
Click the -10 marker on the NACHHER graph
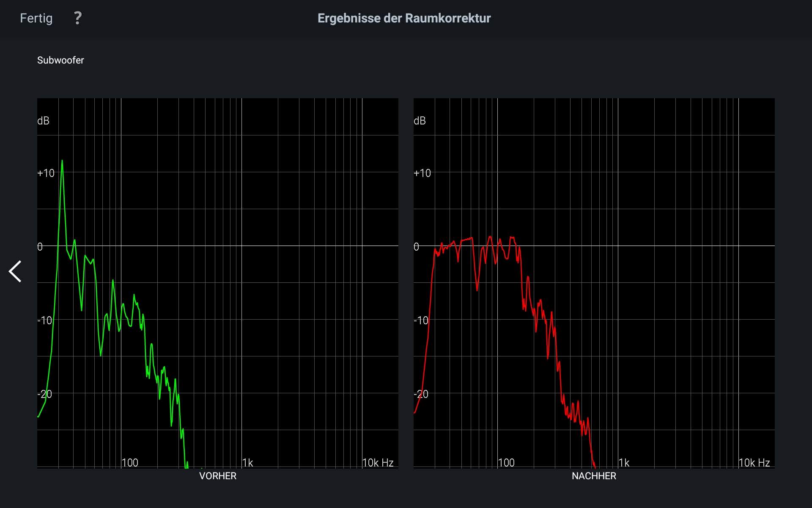pos(421,320)
